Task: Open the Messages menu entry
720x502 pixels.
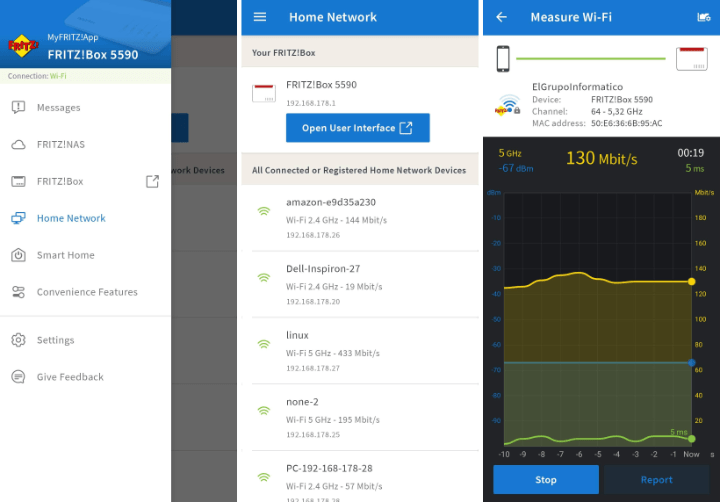Action: pos(85,107)
